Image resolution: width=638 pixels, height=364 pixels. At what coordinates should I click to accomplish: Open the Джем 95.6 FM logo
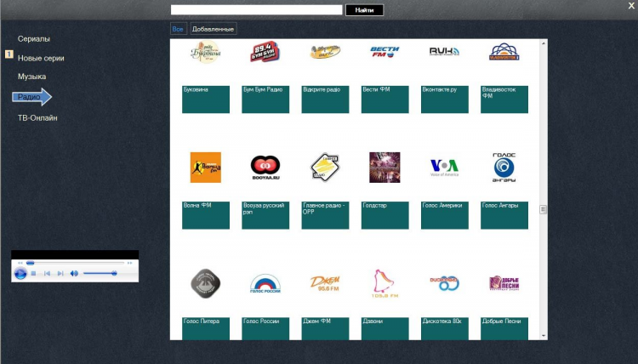(325, 283)
